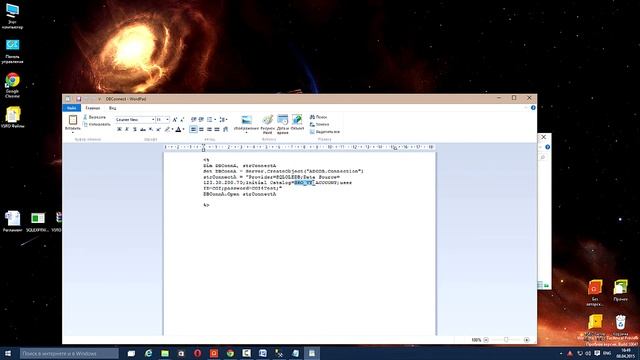Screen dimensions: 640x360
Task: Click Find (Поиск) in editing group
Action: point(318,117)
